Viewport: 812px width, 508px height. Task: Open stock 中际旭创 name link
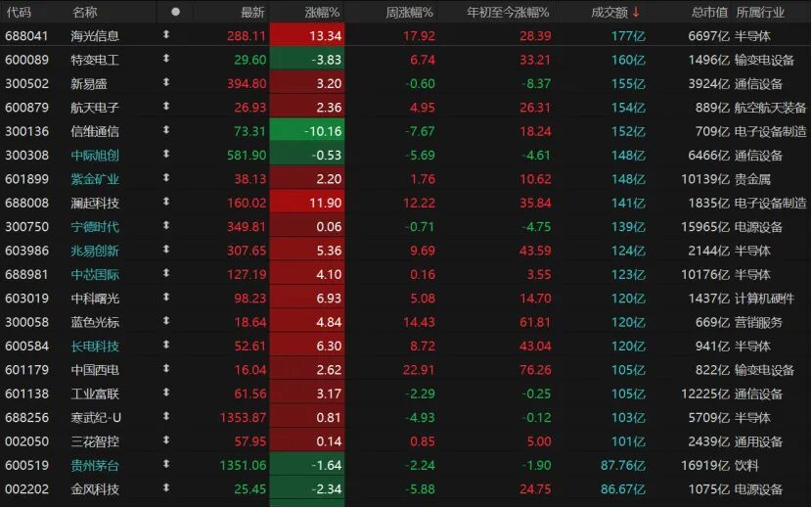click(95, 155)
